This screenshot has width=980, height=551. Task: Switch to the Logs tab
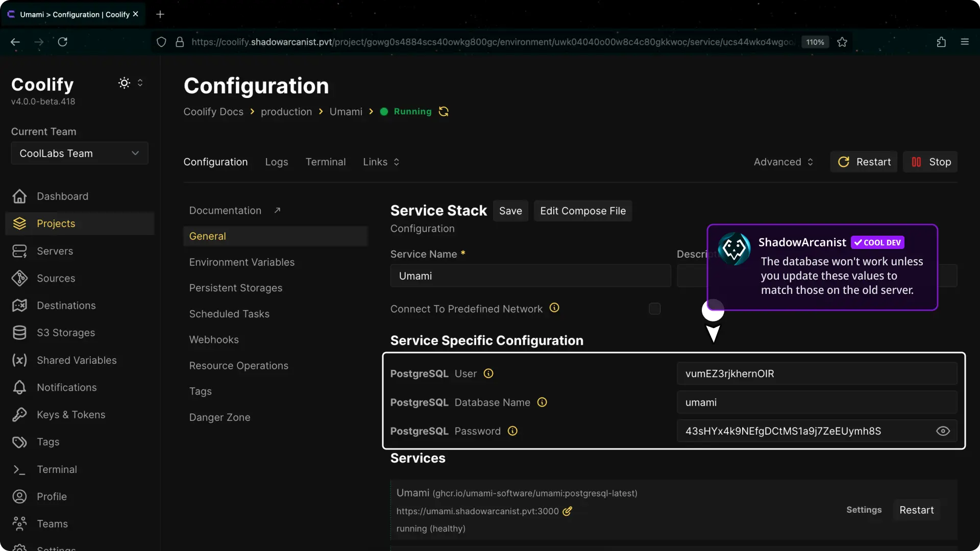[x=276, y=162]
